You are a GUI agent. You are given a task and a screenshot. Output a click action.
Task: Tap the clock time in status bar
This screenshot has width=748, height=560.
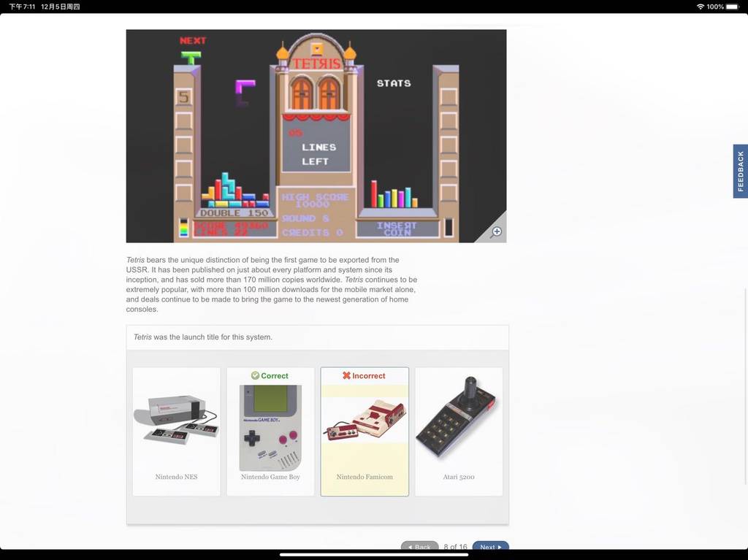(22, 7)
